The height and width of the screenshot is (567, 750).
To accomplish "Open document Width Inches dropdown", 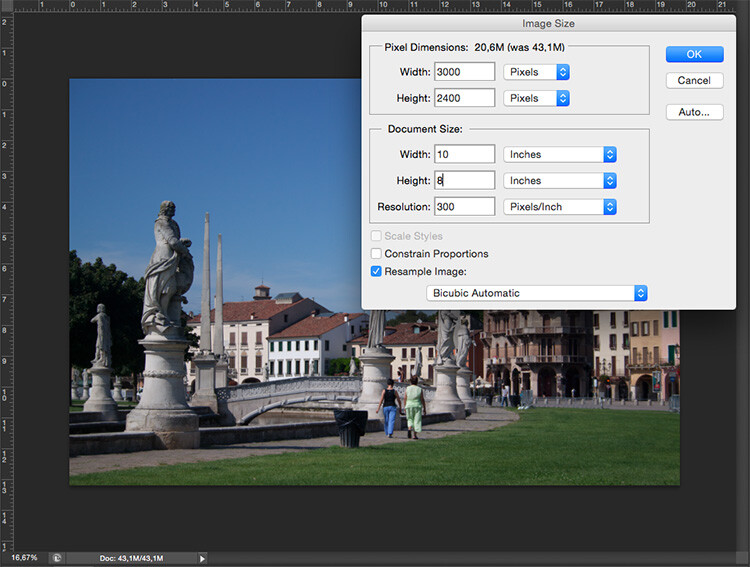I will 560,154.
